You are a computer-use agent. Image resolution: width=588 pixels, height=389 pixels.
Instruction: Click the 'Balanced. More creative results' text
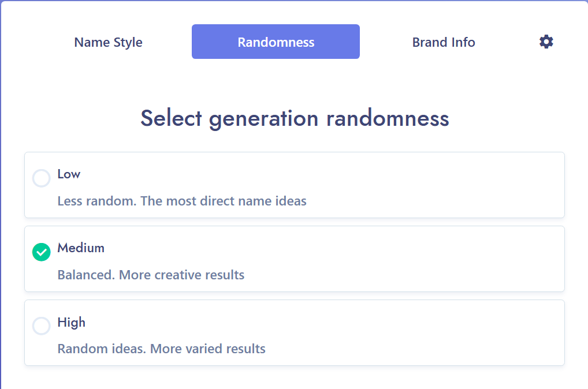pos(150,275)
